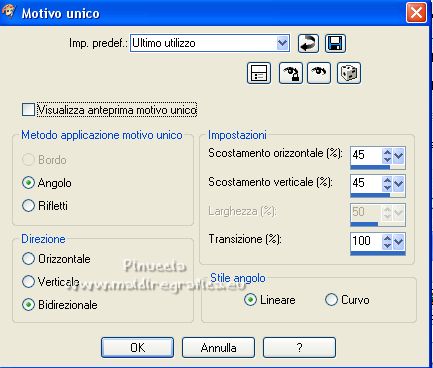Click the auto proof eye with lock icon
Screen dimensions: 433x368
[291, 73]
